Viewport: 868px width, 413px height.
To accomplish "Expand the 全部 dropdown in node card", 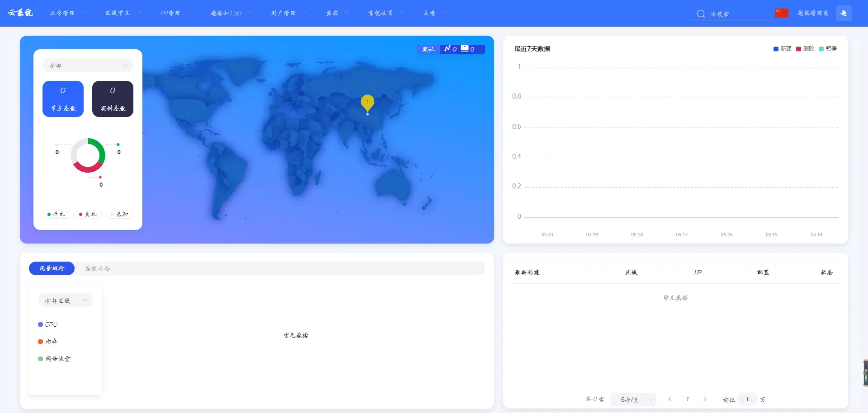I will pyautogui.click(x=88, y=66).
